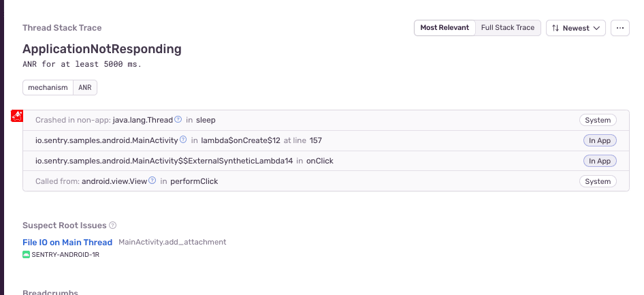The width and height of the screenshot is (644, 295).
Task: Click help icon beside Suspect Root Issues
Action: tap(113, 226)
